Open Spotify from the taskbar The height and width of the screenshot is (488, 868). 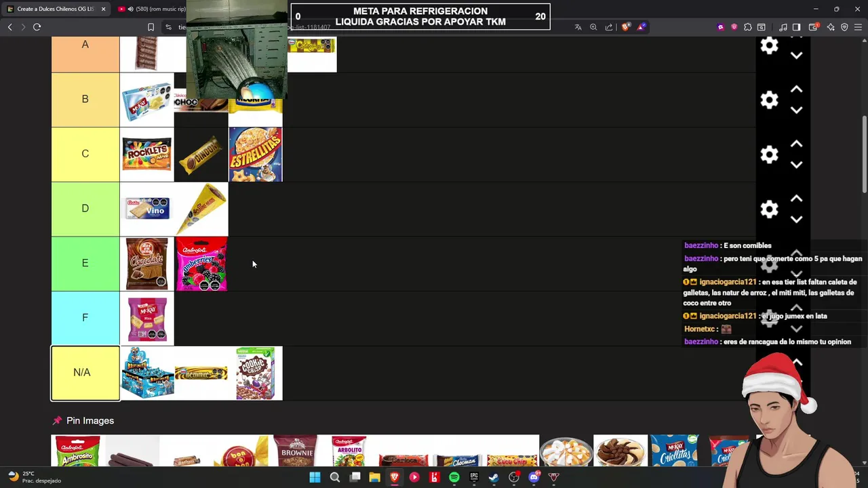click(454, 477)
